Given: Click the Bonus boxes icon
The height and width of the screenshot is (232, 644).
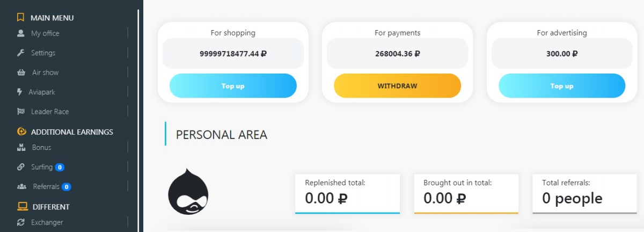Looking at the screenshot, I should pos(21,147).
